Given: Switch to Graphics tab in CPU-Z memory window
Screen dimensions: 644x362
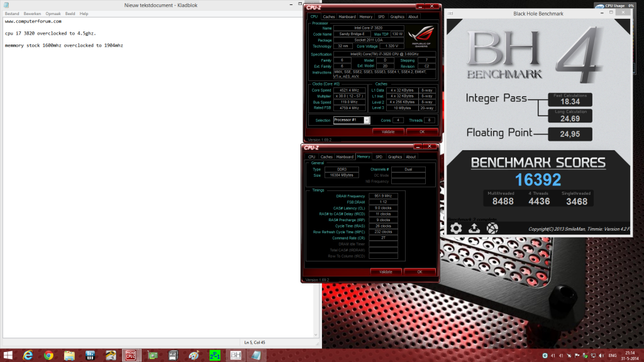Looking at the screenshot, I should pyautogui.click(x=395, y=156).
